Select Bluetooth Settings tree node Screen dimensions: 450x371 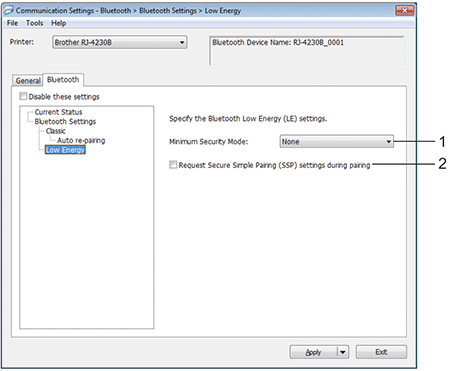(65, 121)
